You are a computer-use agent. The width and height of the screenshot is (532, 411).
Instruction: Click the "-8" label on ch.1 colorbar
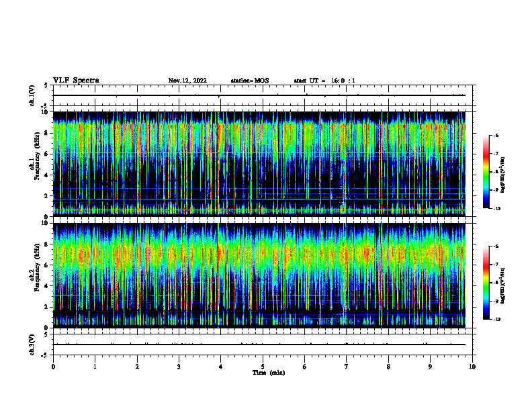[x=496, y=172]
